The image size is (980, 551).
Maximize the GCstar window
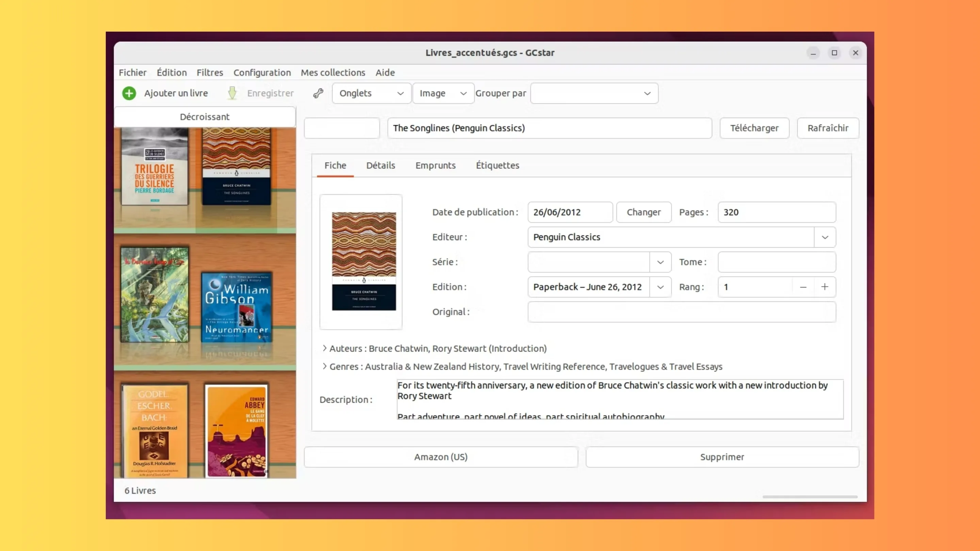tap(834, 53)
